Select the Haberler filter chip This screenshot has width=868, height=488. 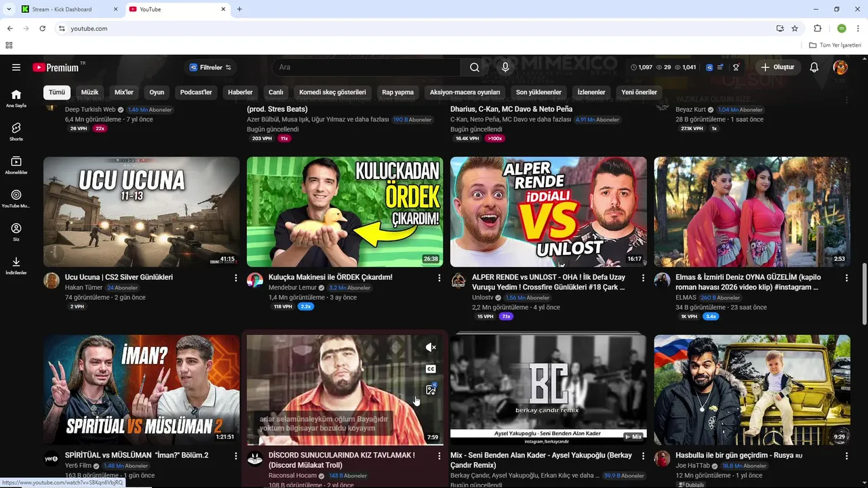point(240,92)
